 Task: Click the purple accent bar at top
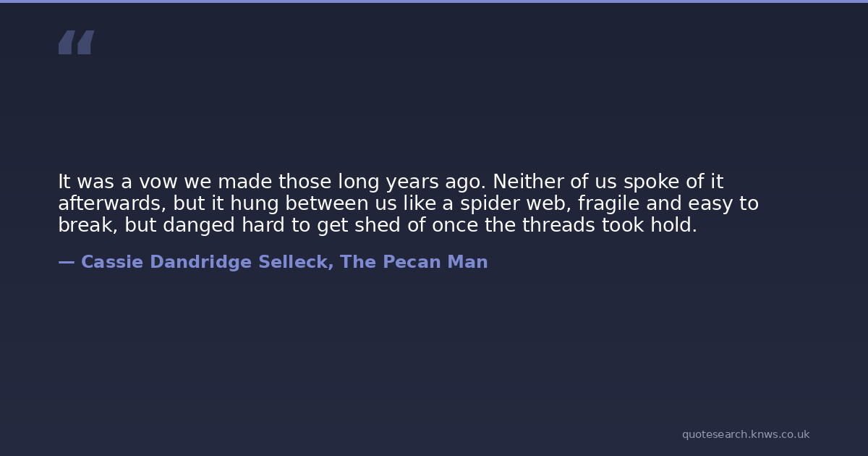(x=434, y=1)
